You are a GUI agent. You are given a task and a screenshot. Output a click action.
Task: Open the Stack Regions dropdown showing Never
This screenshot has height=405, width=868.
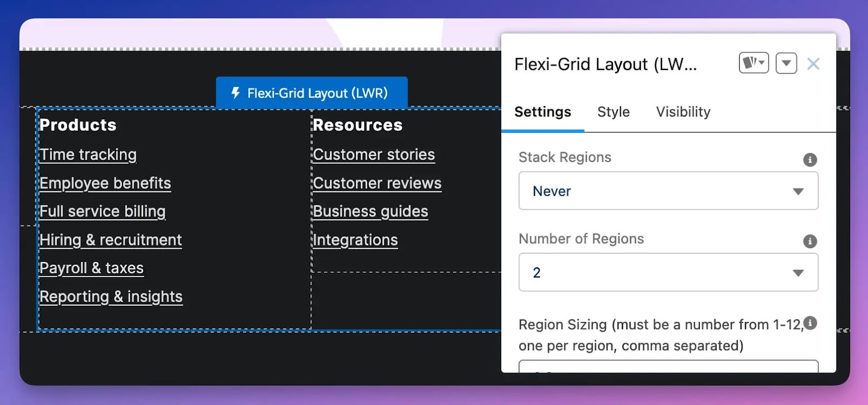pyautogui.click(x=668, y=191)
